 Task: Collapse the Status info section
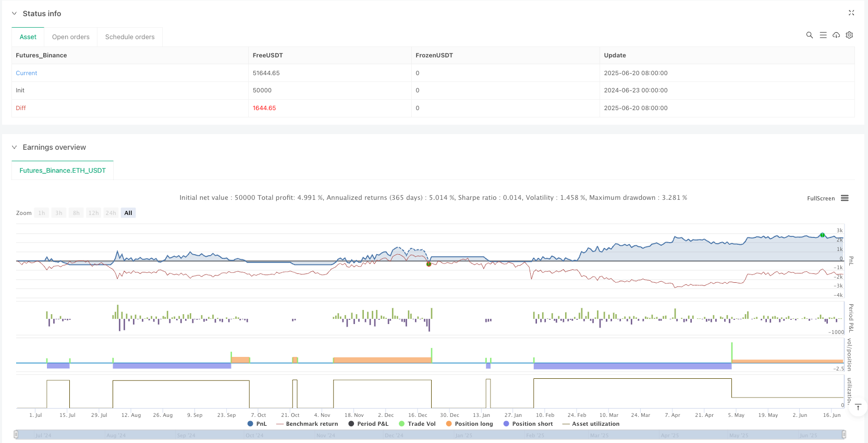click(x=14, y=14)
